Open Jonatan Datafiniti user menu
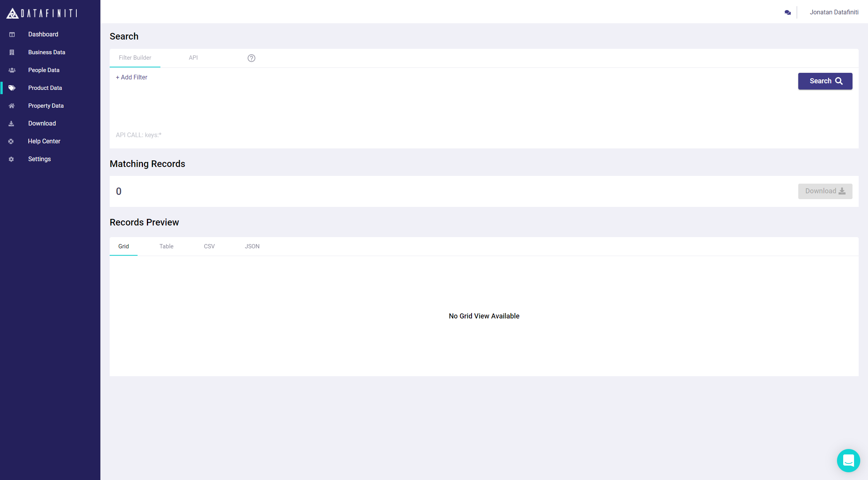The image size is (868, 480). click(834, 12)
